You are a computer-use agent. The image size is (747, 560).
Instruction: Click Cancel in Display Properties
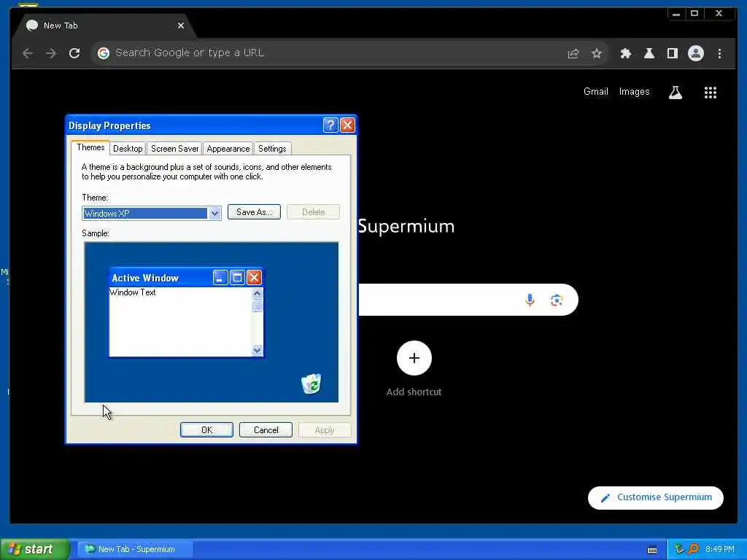(x=266, y=430)
